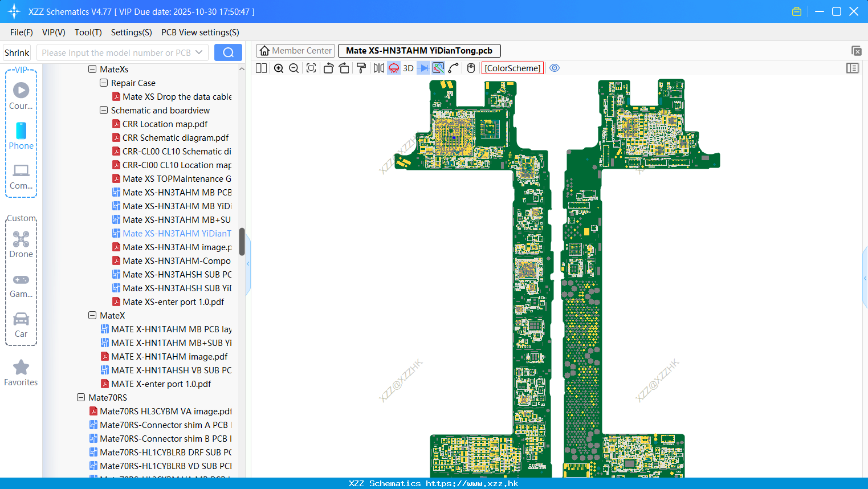Zoom out of the PCB view

click(294, 68)
